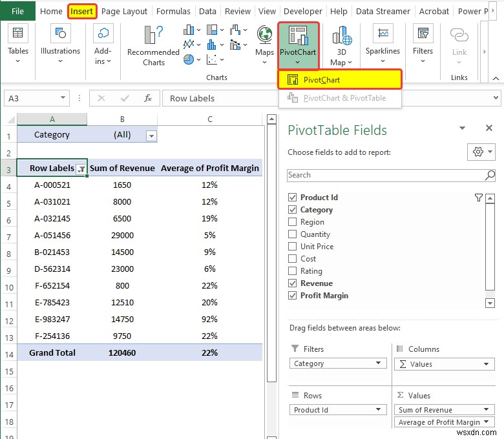Image resolution: width=504 pixels, height=439 pixels.
Task: Open the Filters group
Action: (423, 44)
